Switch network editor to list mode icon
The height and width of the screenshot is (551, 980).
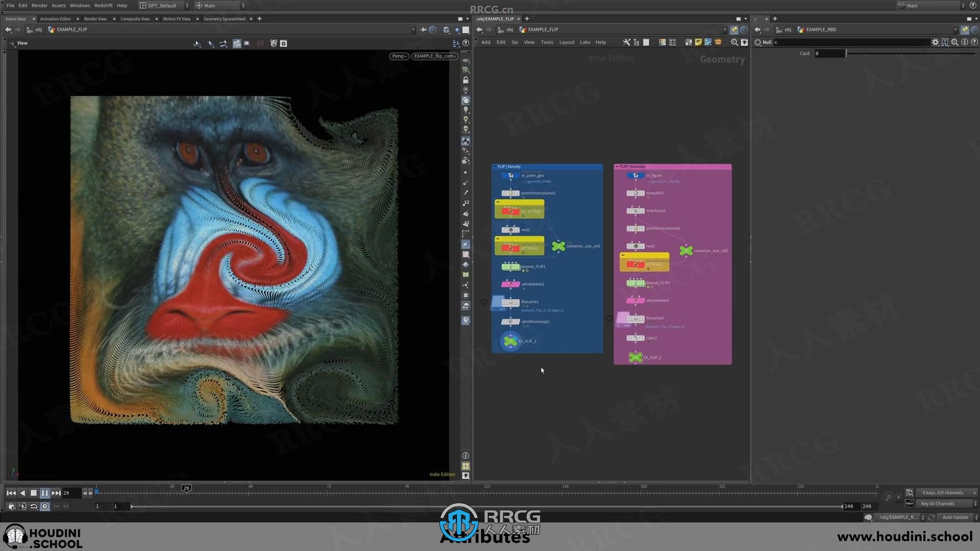pyautogui.click(x=646, y=42)
